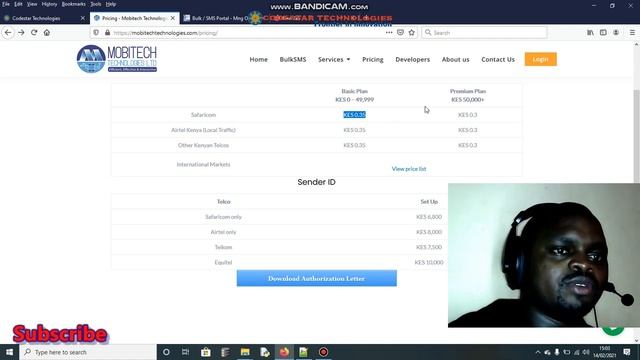Save page to Pocket icon
The width and height of the screenshot is (640, 360).
pos(400,33)
